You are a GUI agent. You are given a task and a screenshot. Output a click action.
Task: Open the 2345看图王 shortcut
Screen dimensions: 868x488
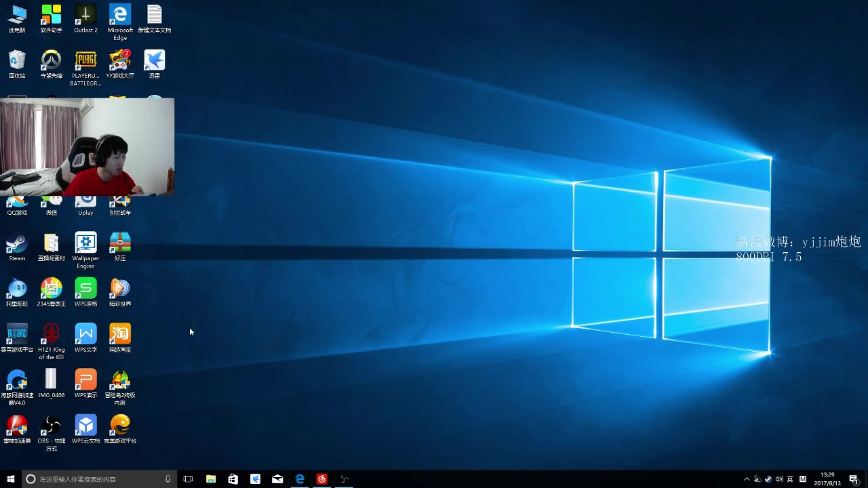(x=51, y=292)
